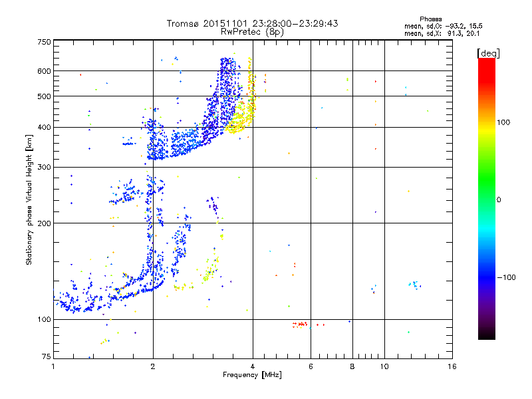Click the colorbar tick label "100"

pyautogui.click(x=503, y=122)
